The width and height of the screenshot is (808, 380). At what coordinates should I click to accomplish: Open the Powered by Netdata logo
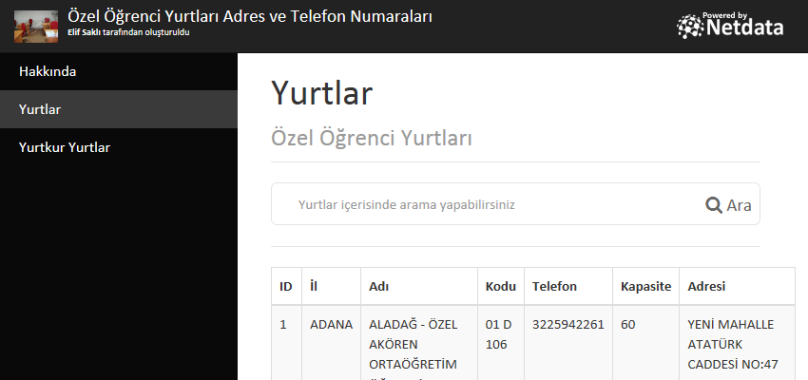[730, 26]
